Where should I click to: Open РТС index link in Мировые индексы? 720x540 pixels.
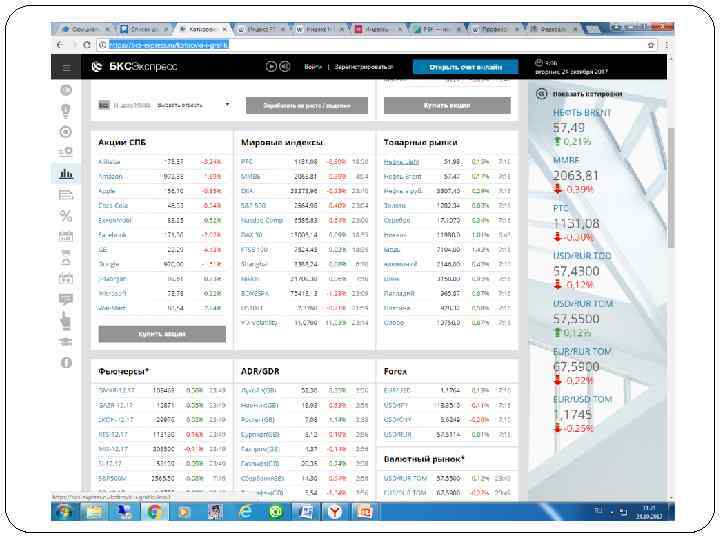(247, 162)
